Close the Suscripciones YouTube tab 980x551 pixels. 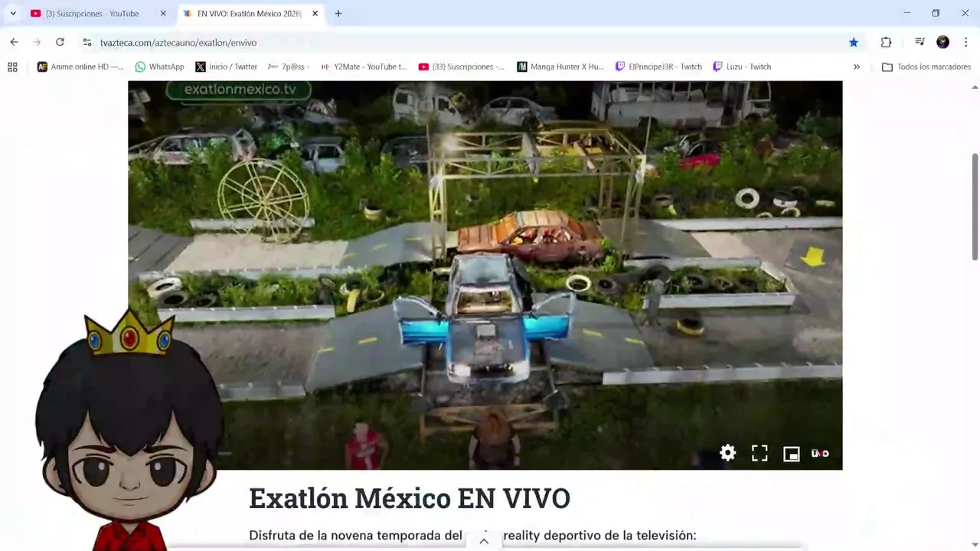click(163, 13)
